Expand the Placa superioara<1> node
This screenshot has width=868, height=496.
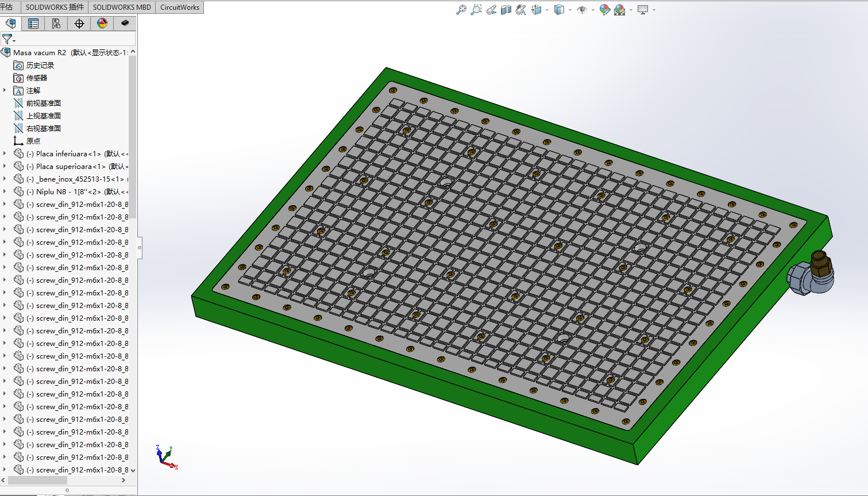[x=5, y=166]
